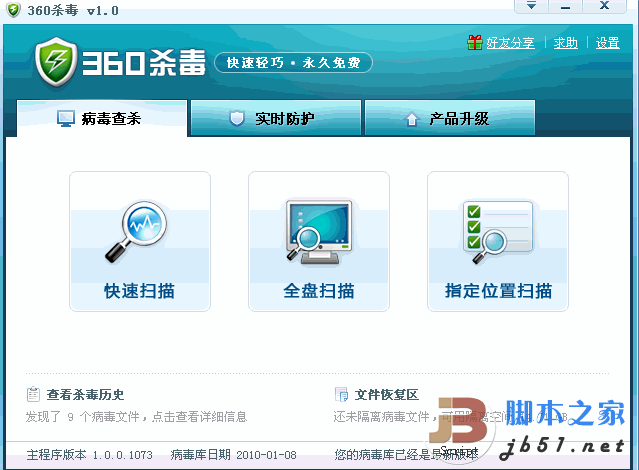Click the monitor icon of full disk scan
The height and width of the screenshot is (470, 639).
pyautogui.click(x=319, y=231)
